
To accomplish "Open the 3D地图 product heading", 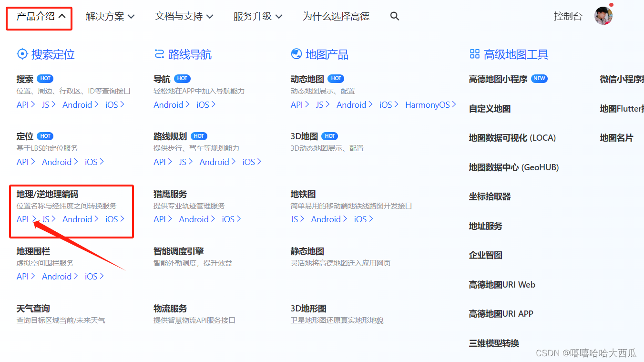I will (x=304, y=136).
